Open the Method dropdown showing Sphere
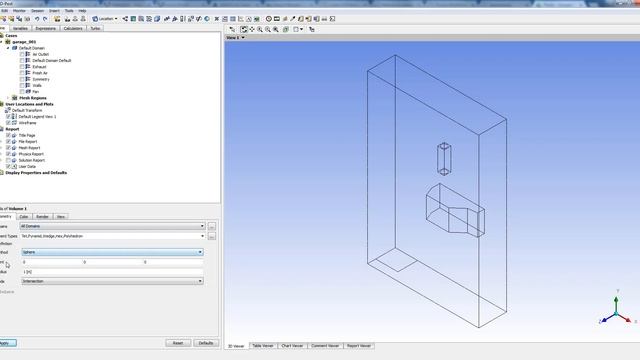Viewport: 640px width, 360px height. (x=112, y=252)
